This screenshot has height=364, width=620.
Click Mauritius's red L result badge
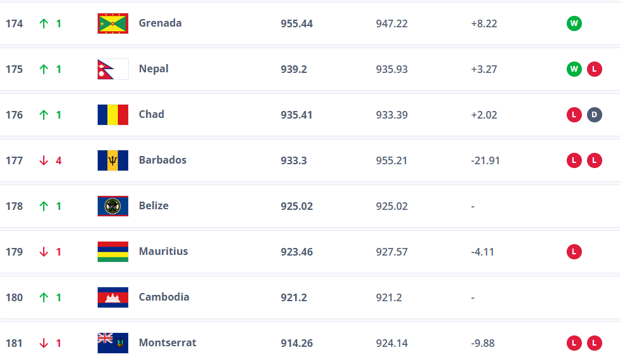pyautogui.click(x=574, y=252)
